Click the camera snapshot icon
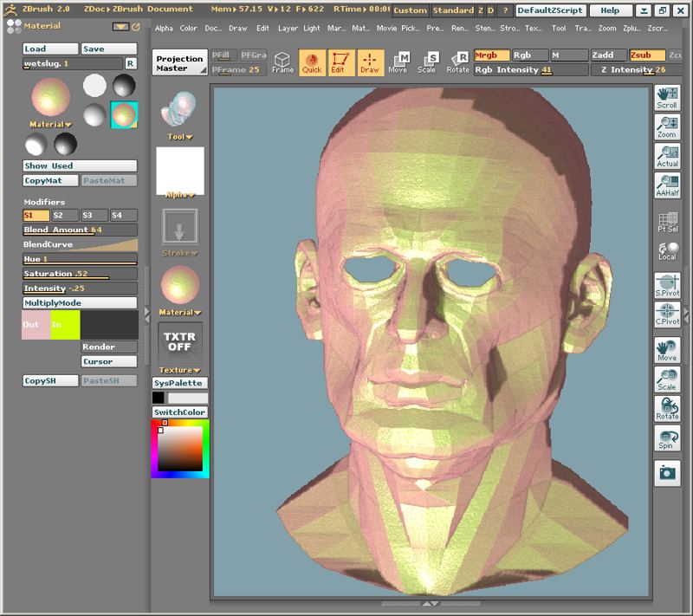Viewport: 693px width, 616px height. pos(667,473)
